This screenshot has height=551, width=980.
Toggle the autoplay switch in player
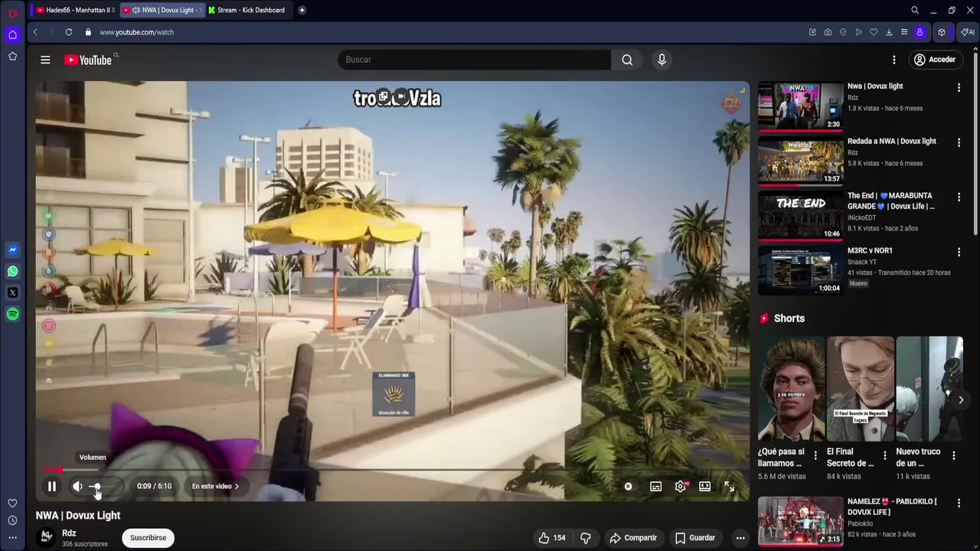(628, 486)
